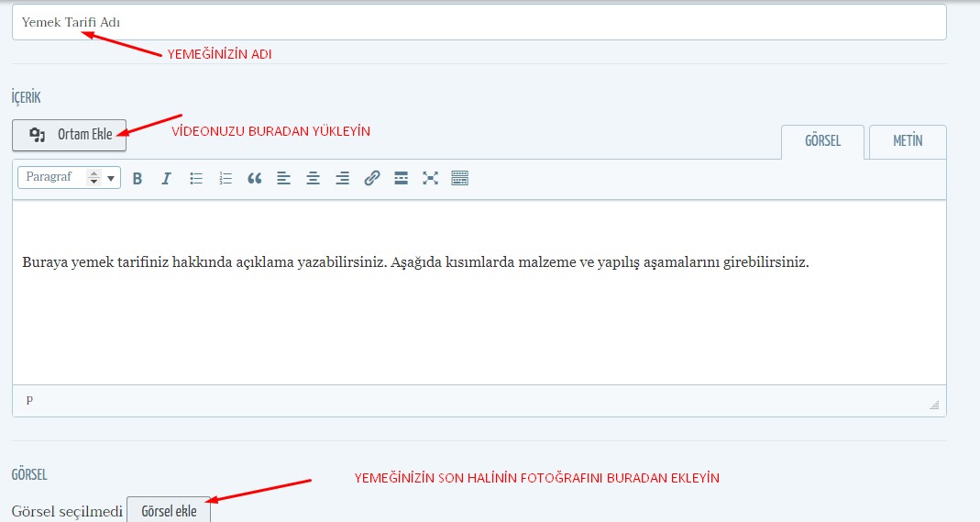
Task: Center align the text
Action: [x=314, y=178]
